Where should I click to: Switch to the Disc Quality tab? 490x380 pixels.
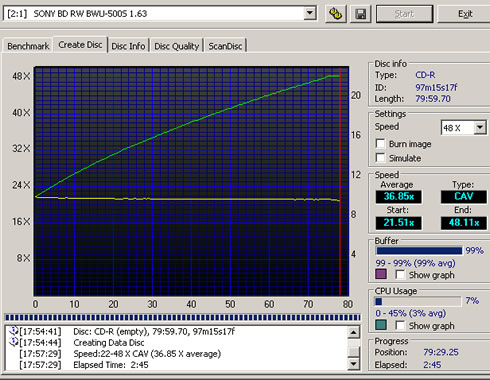coord(177,46)
